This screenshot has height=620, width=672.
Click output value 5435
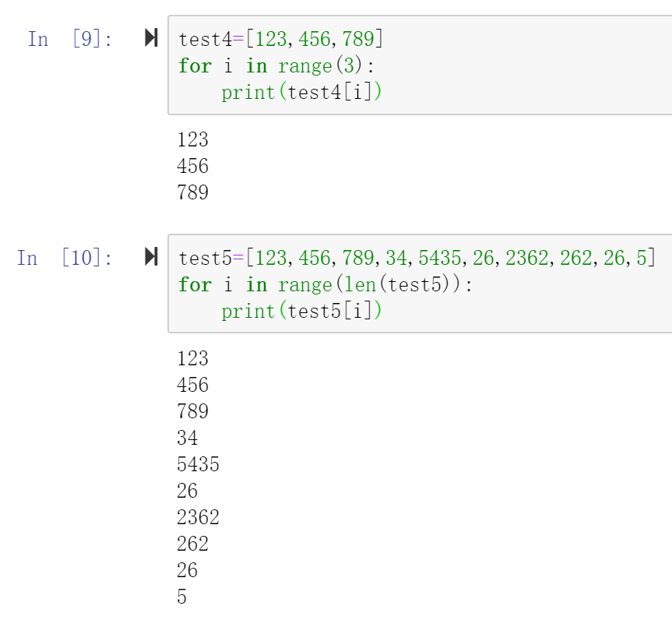coord(198,464)
